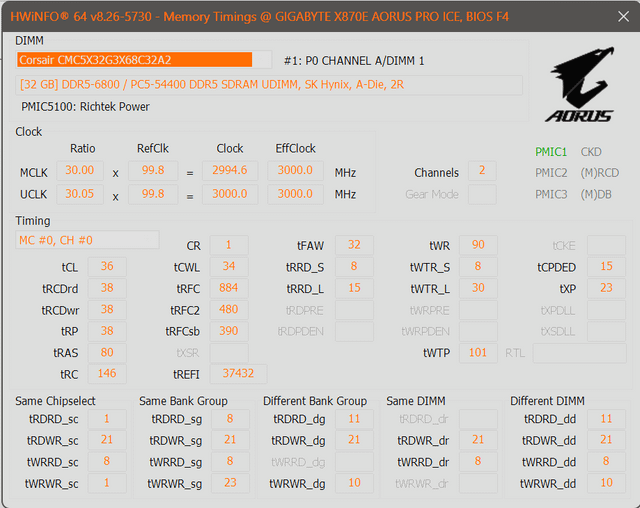Image resolution: width=640 pixels, height=508 pixels.
Task: Click the tRCDwr value field
Action: tap(107, 310)
